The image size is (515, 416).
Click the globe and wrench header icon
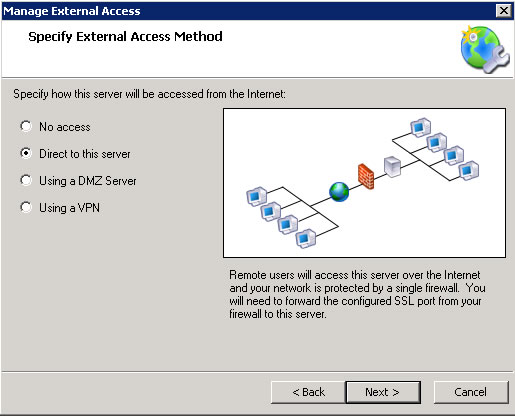(485, 49)
